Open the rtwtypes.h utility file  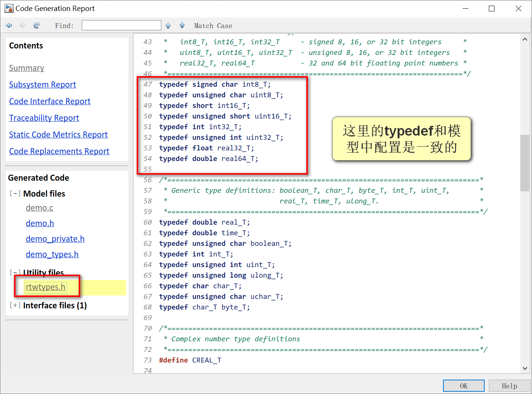(45, 287)
